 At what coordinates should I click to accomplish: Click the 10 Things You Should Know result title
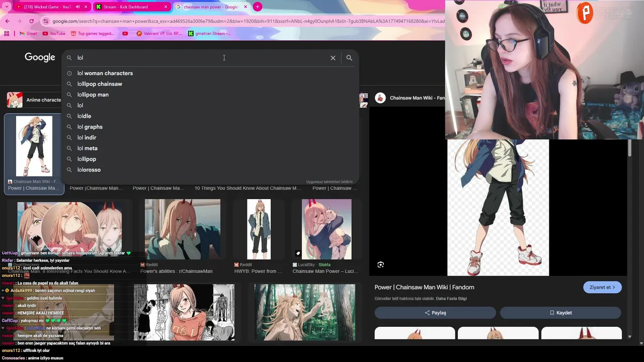[248, 188]
